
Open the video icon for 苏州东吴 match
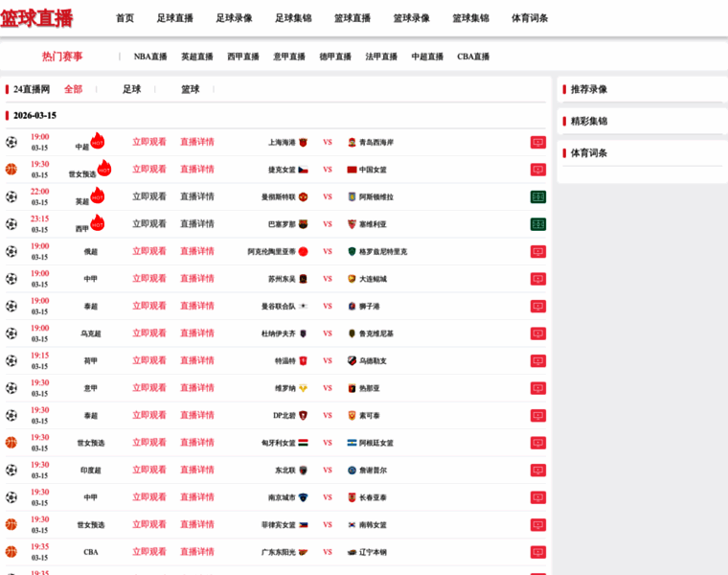[538, 279]
